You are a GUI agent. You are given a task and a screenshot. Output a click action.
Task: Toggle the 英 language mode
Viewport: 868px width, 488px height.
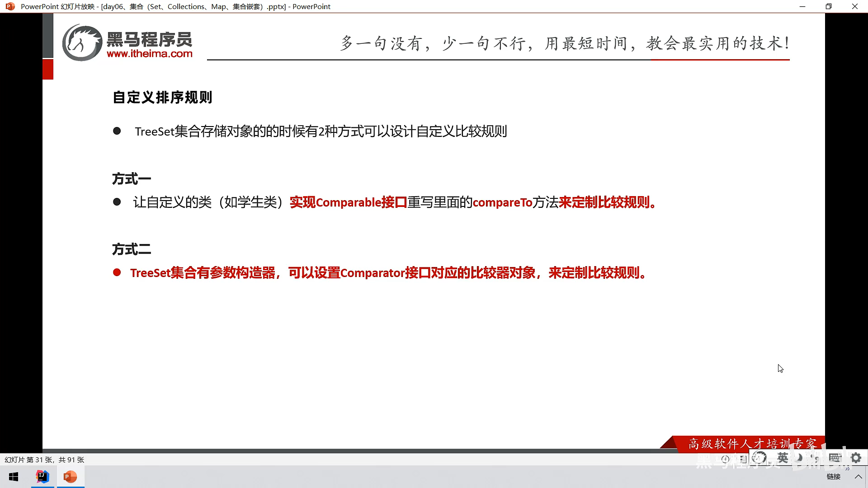tap(783, 458)
